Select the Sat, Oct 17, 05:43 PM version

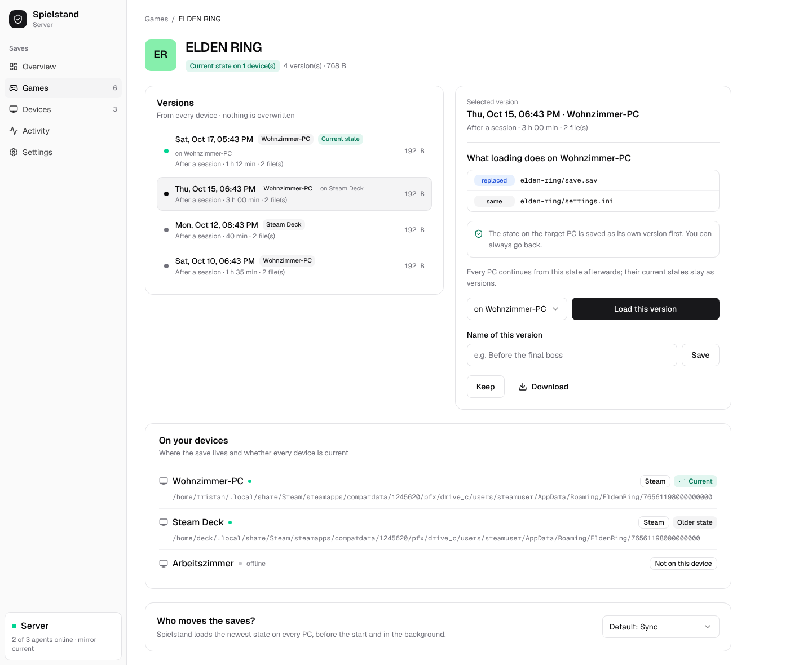(294, 151)
